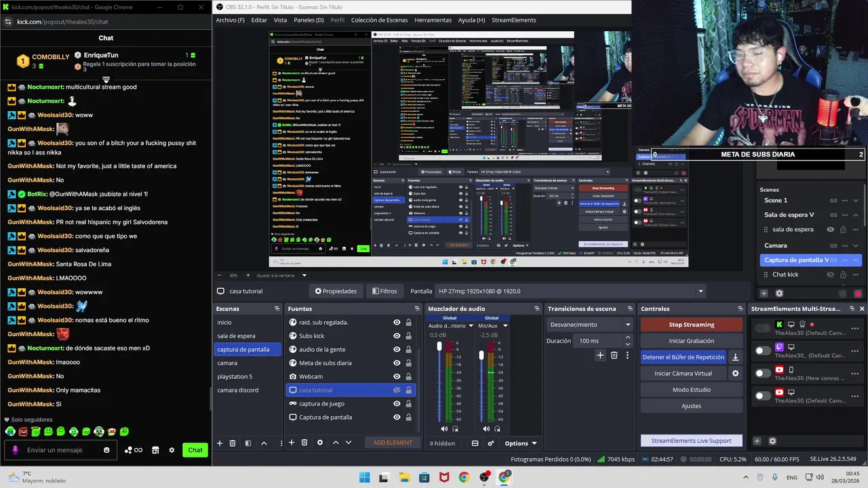Open virtual camera settings gear

(736, 373)
